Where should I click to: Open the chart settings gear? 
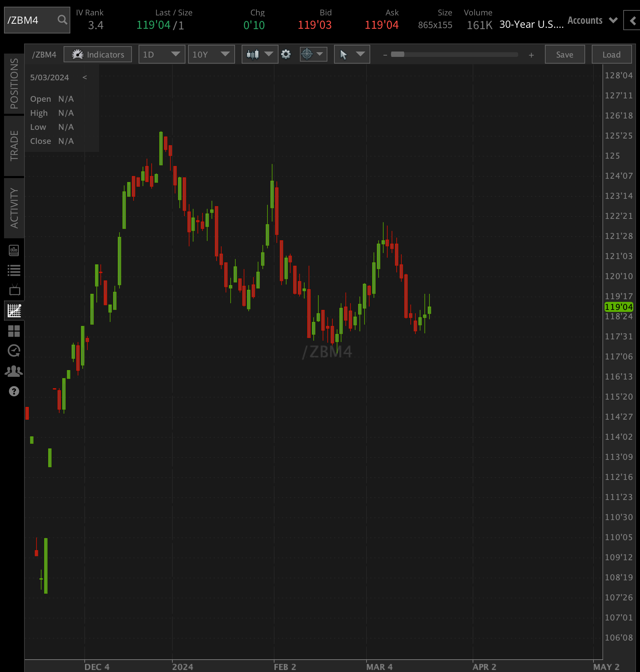coord(286,54)
